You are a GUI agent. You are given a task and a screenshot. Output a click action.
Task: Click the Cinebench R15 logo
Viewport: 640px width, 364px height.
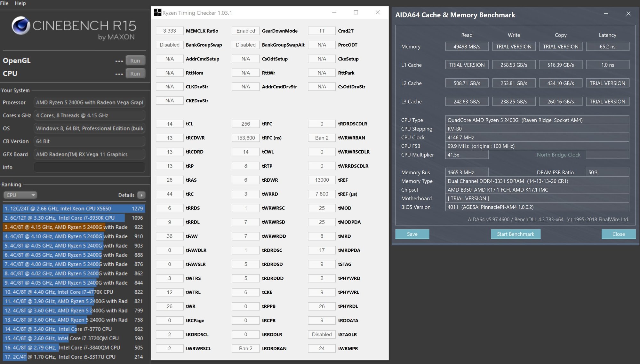coord(74,29)
